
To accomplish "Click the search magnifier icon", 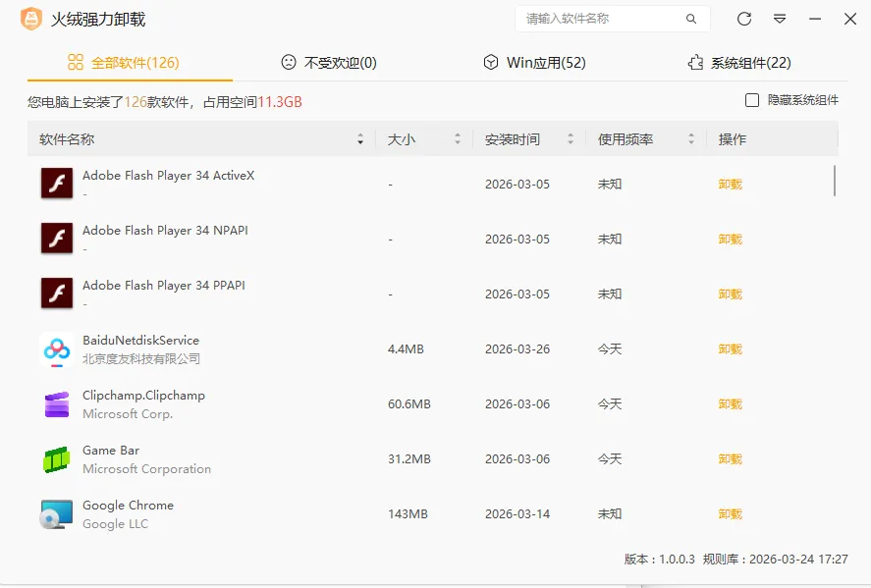I will [691, 19].
